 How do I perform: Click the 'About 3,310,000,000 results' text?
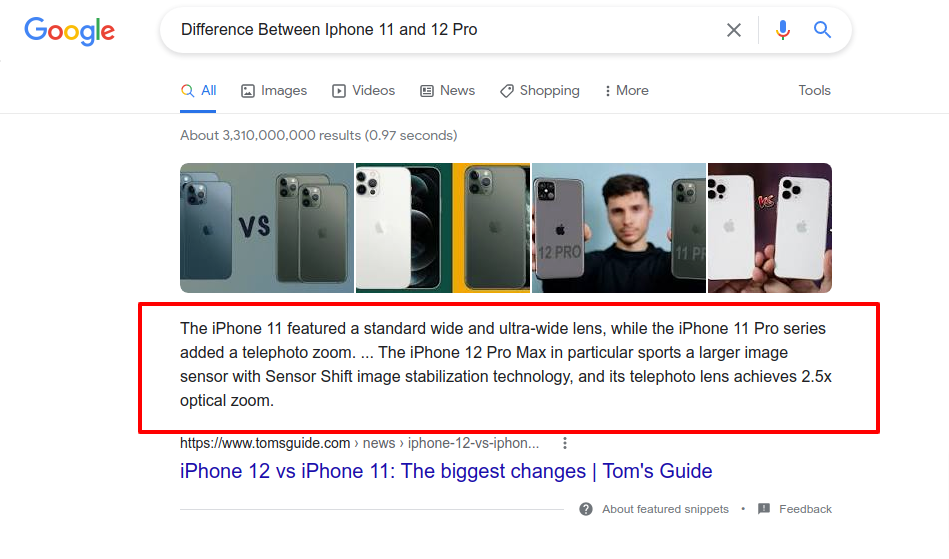coord(318,136)
